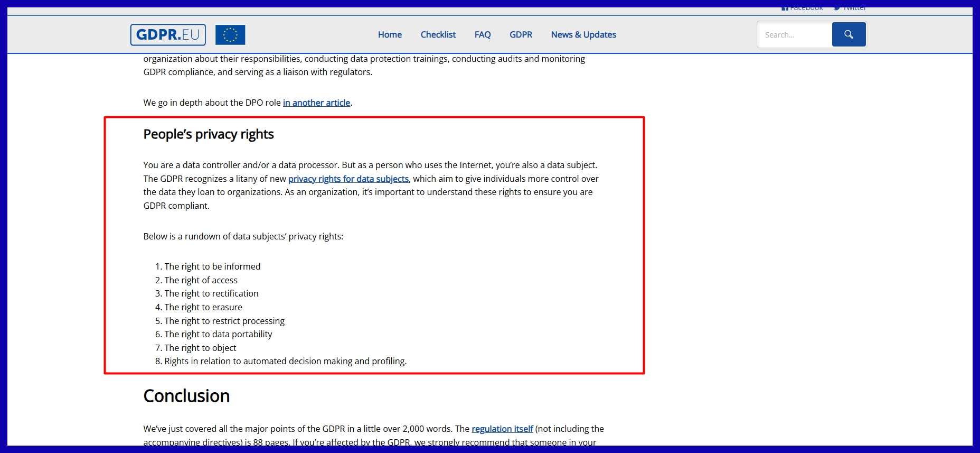Open the Checklist menu item
980x453 pixels.
[x=438, y=34]
